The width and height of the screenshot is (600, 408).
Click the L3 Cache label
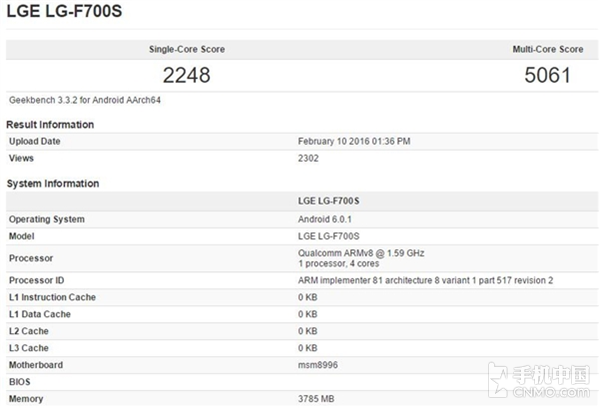[x=29, y=348]
